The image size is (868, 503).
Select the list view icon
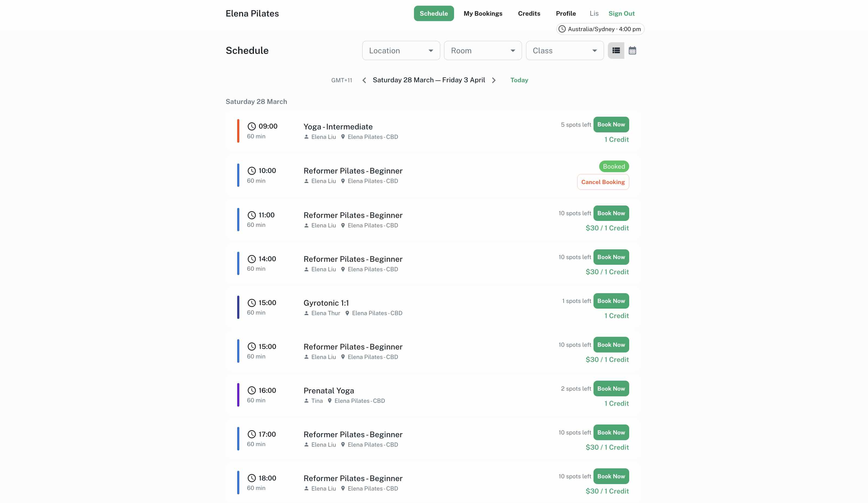click(x=616, y=50)
